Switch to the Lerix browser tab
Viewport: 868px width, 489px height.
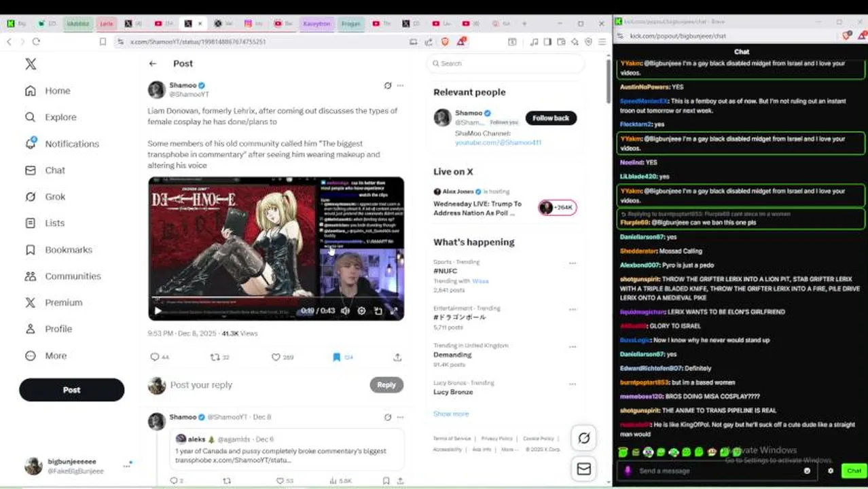106,23
